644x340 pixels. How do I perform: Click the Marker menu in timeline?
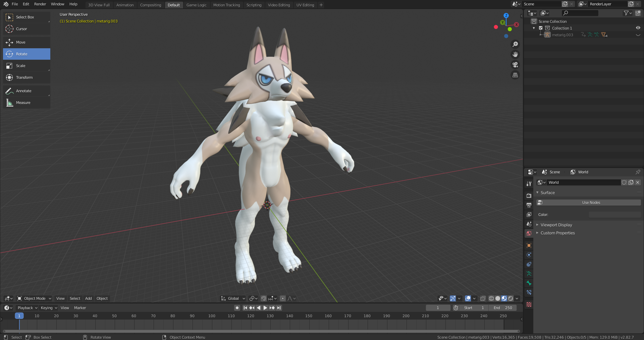coord(80,308)
